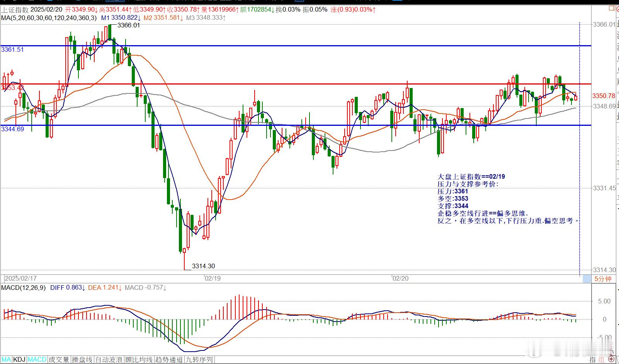This screenshot has height=364, width=619.
Task: Click the 压力:3361 annotation line
Action: [452, 191]
